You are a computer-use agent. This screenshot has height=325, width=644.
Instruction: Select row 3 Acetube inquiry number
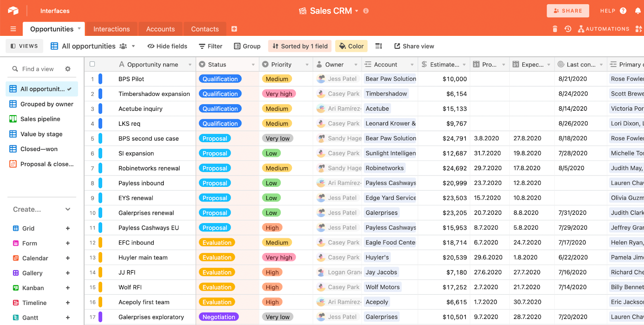92,109
